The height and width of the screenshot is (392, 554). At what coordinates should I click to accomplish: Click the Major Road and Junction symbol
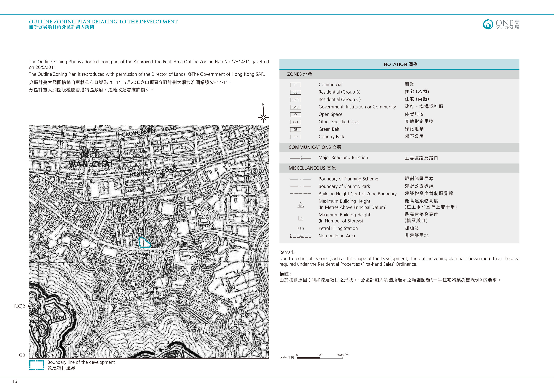coord(301,158)
